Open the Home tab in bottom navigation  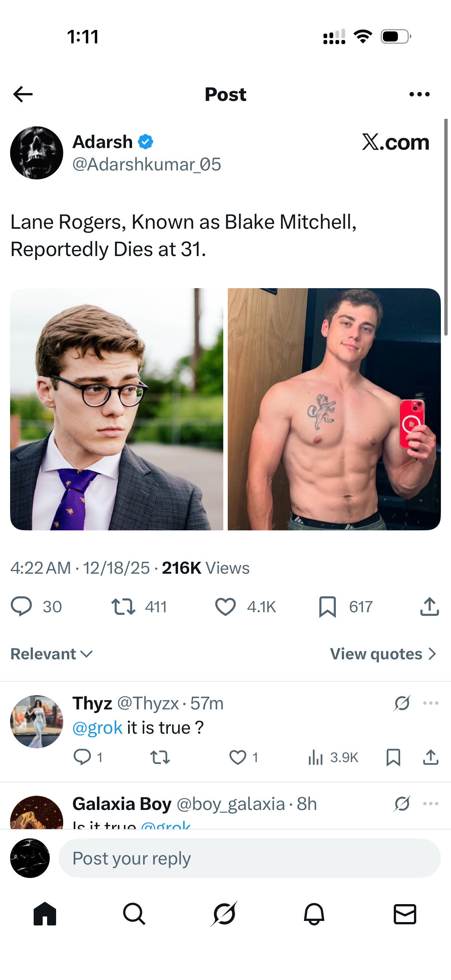tap(45, 914)
